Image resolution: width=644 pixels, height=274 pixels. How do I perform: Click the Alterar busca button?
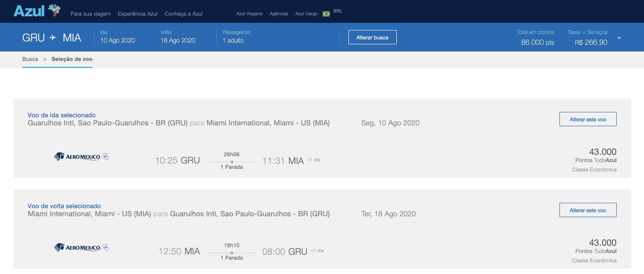pyautogui.click(x=373, y=37)
